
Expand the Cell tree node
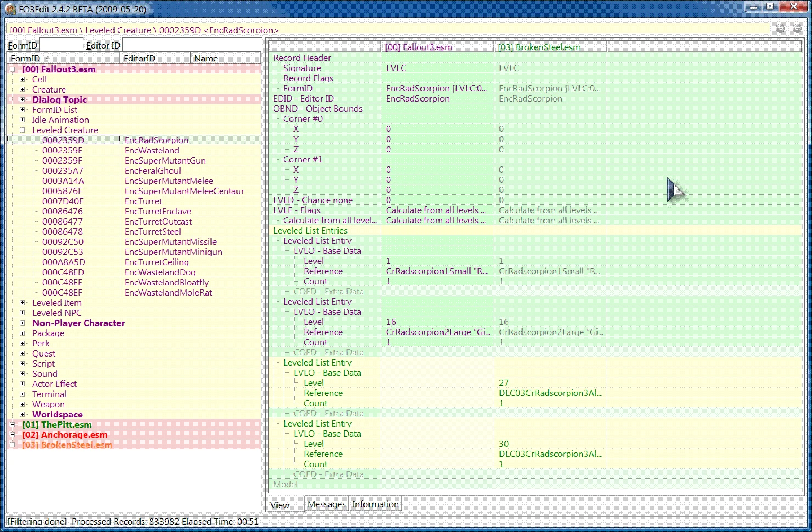pos(23,80)
